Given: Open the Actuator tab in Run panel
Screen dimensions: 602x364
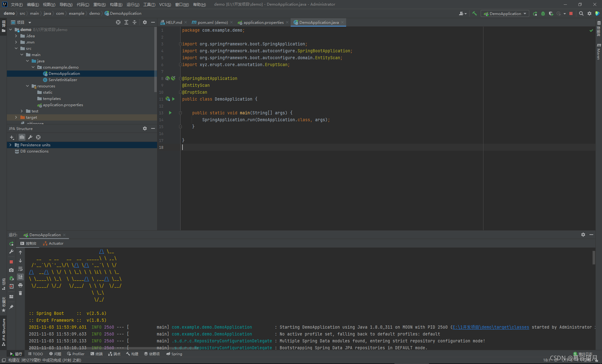Looking at the screenshot, I should pyautogui.click(x=53, y=243).
